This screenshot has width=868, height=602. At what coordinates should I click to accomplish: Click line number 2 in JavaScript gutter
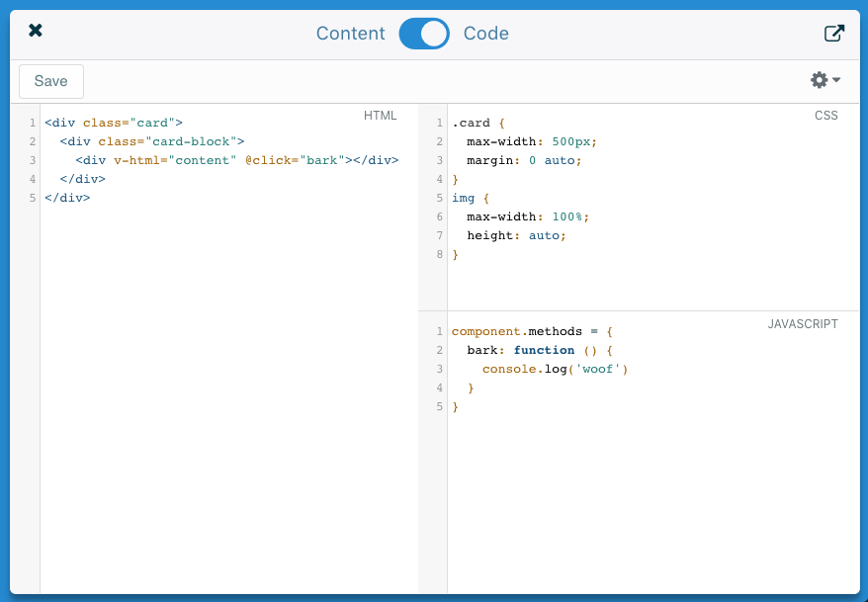point(440,350)
